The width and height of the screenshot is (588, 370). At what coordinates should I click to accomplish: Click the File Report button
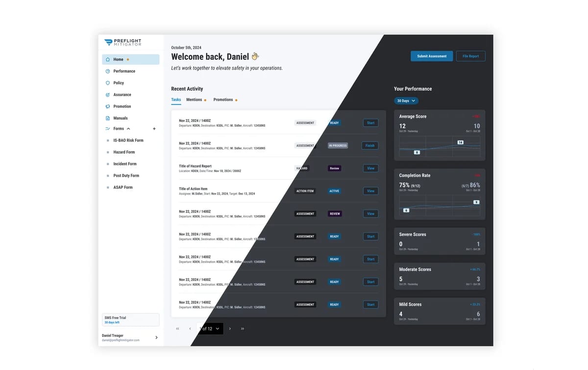pyautogui.click(x=471, y=56)
